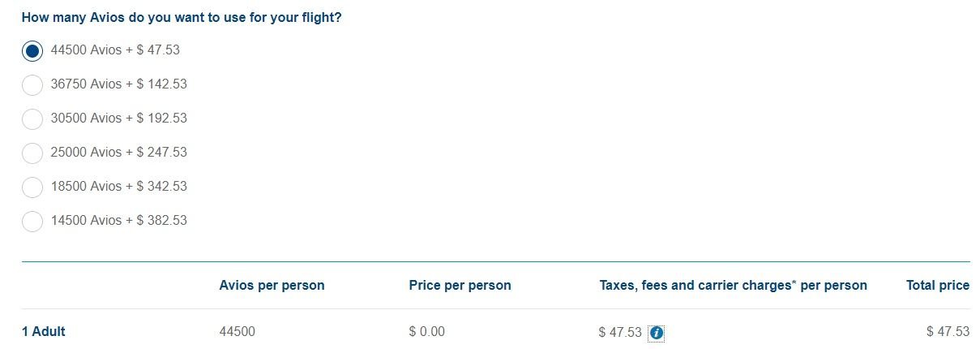Image resolution: width=980 pixels, height=349 pixels.
Task: Select the 44500 Avios + $47.53 radio button
Action: tap(32, 50)
